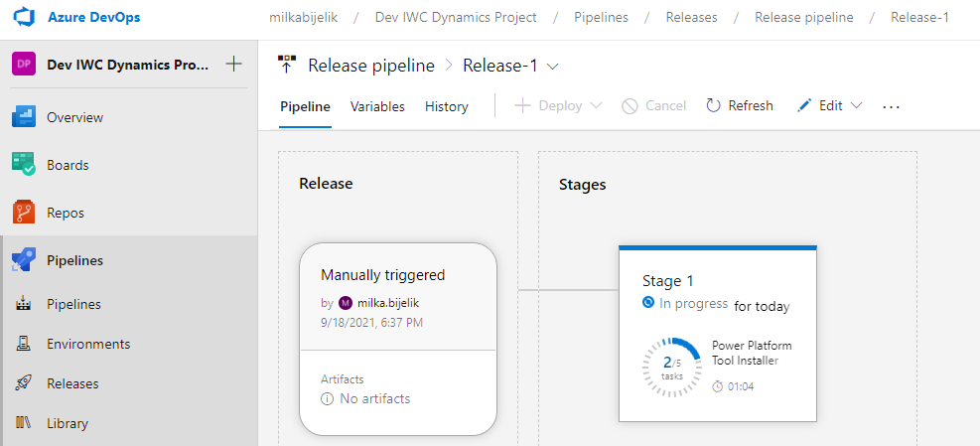The width and height of the screenshot is (980, 446).
Task: Click the Manually triggered release card
Action: 398,339
